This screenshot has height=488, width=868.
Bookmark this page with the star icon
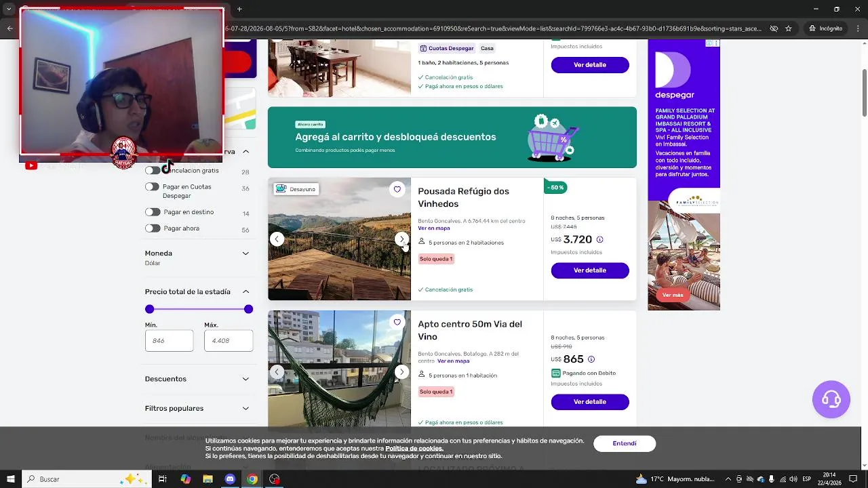[x=789, y=28]
